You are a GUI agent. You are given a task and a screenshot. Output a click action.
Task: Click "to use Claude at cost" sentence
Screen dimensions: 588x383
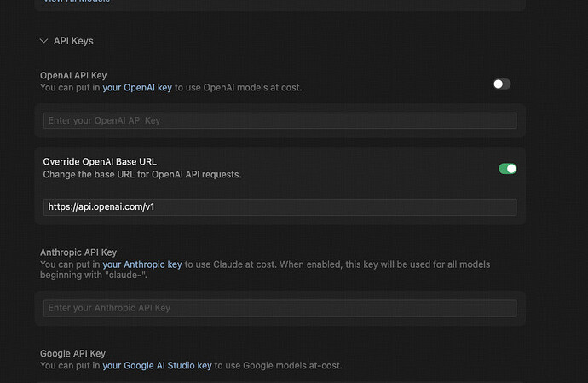click(231, 264)
